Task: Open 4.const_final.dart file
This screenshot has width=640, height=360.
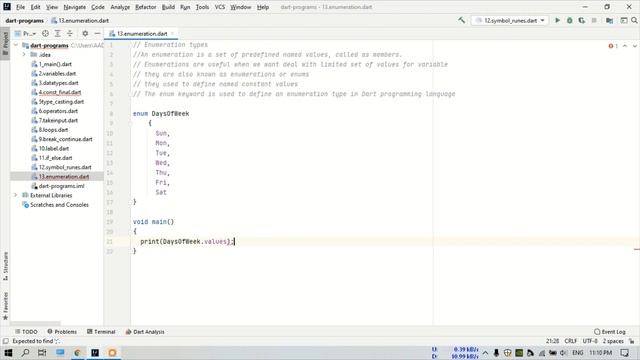Action: pyautogui.click(x=60, y=92)
